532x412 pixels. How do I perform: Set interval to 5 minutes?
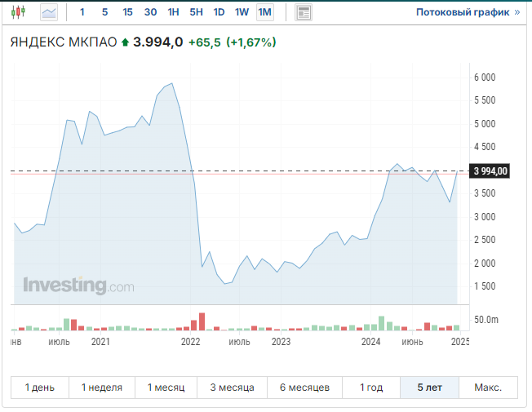pos(104,12)
